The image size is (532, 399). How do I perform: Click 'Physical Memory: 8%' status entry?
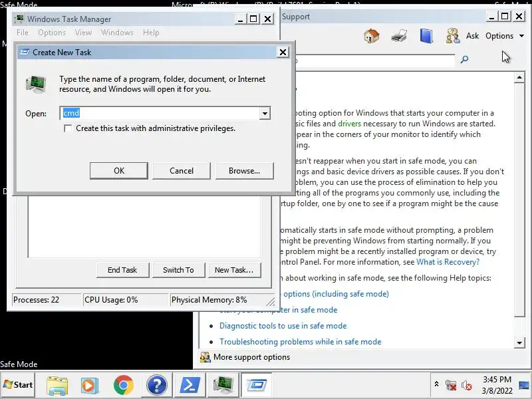point(221,300)
